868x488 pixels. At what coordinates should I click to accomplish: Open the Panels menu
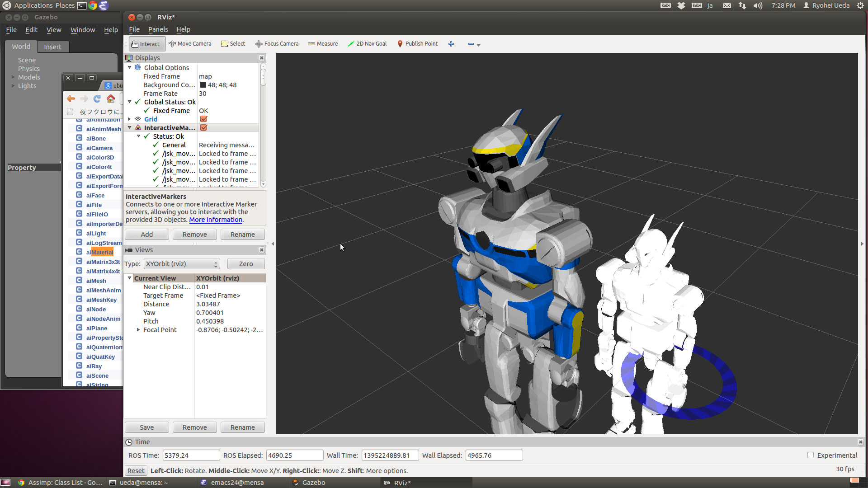157,28
